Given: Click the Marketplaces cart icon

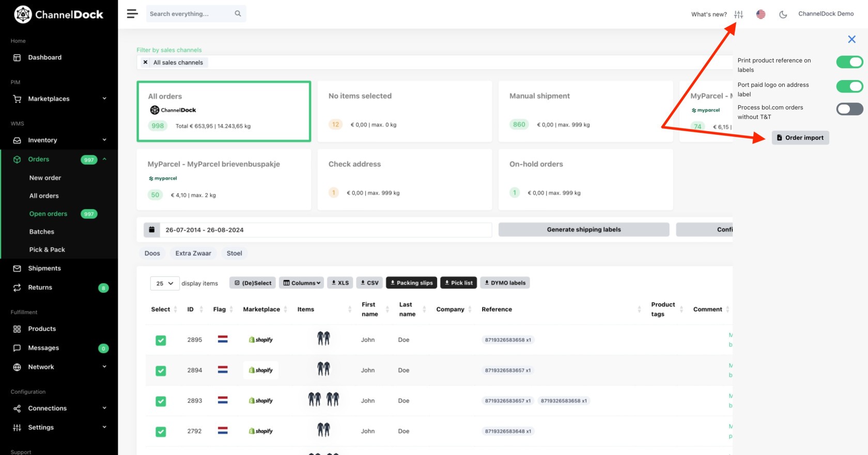Looking at the screenshot, I should pyautogui.click(x=17, y=99).
